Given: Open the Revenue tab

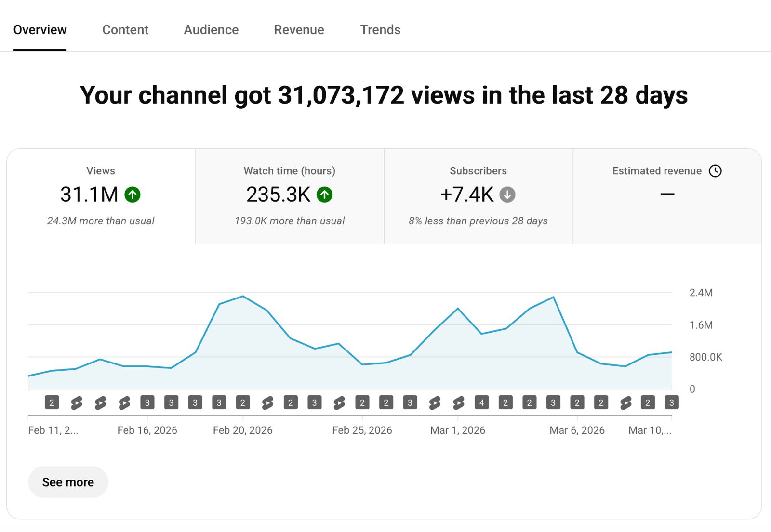Looking at the screenshot, I should (299, 30).
